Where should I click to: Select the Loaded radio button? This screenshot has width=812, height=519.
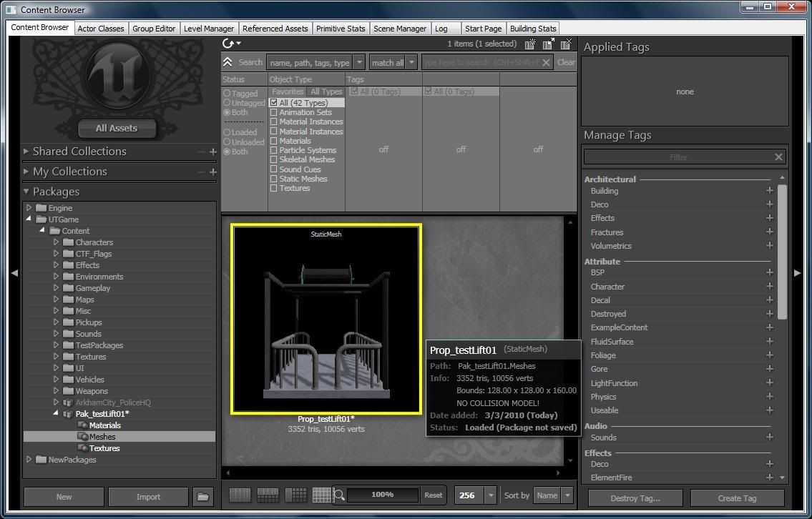click(227, 132)
